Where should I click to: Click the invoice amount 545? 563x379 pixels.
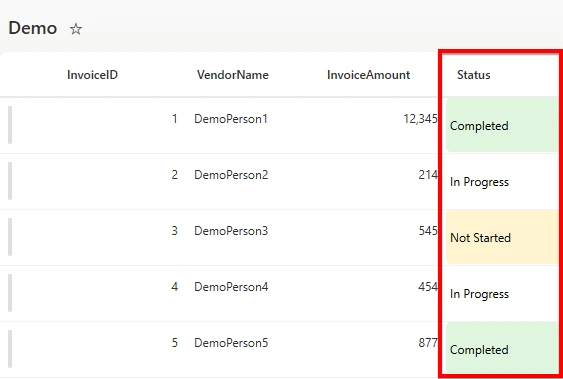[428, 231]
